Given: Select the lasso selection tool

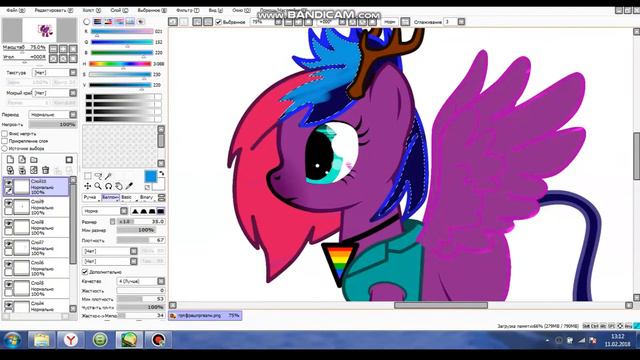Looking at the screenshot, I should (98, 176).
